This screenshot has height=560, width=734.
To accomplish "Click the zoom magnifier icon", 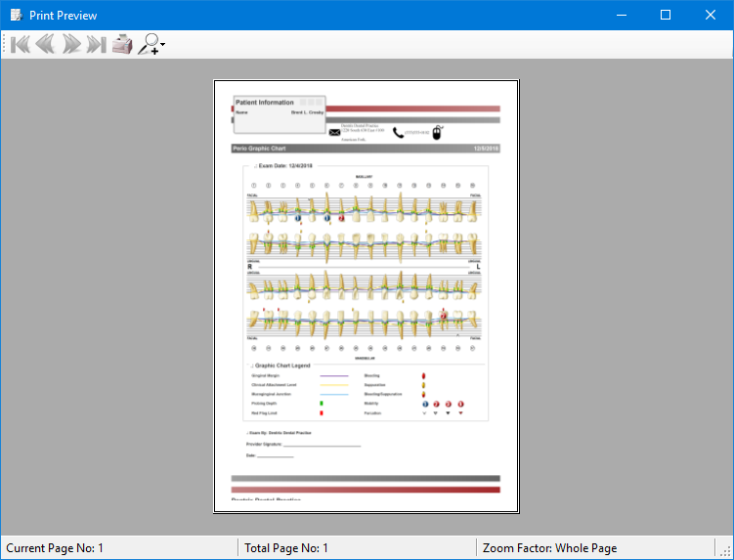I will point(148,44).
